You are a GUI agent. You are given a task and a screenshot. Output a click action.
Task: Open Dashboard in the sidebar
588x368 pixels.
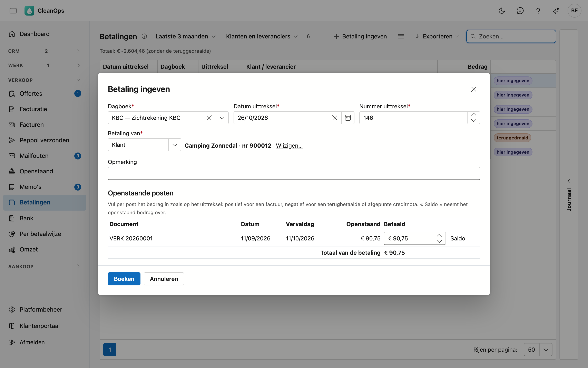[x=45, y=34]
